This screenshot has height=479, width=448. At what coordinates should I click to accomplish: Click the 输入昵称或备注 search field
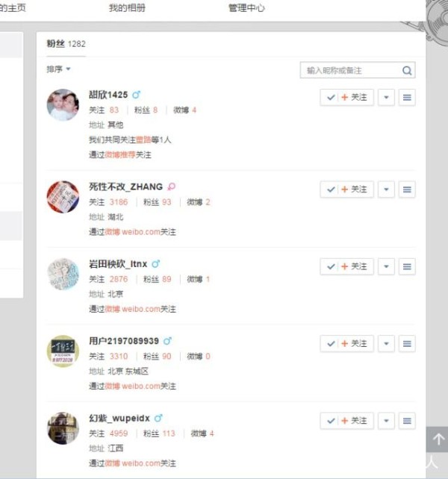352,71
